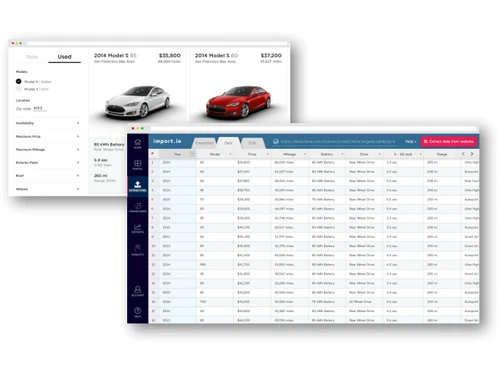Click row 12 Model cell P85
Screen dimensions: 500x375
(203, 264)
